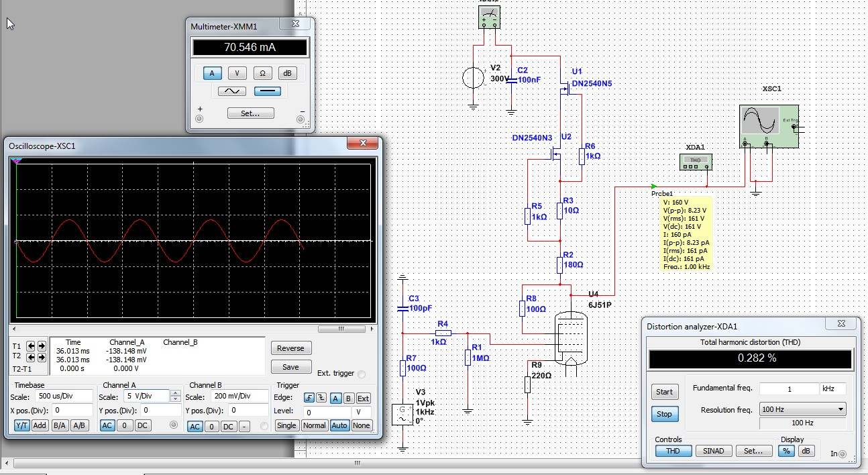Open the Distortion analyzer Set... dialog

[x=754, y=451]
